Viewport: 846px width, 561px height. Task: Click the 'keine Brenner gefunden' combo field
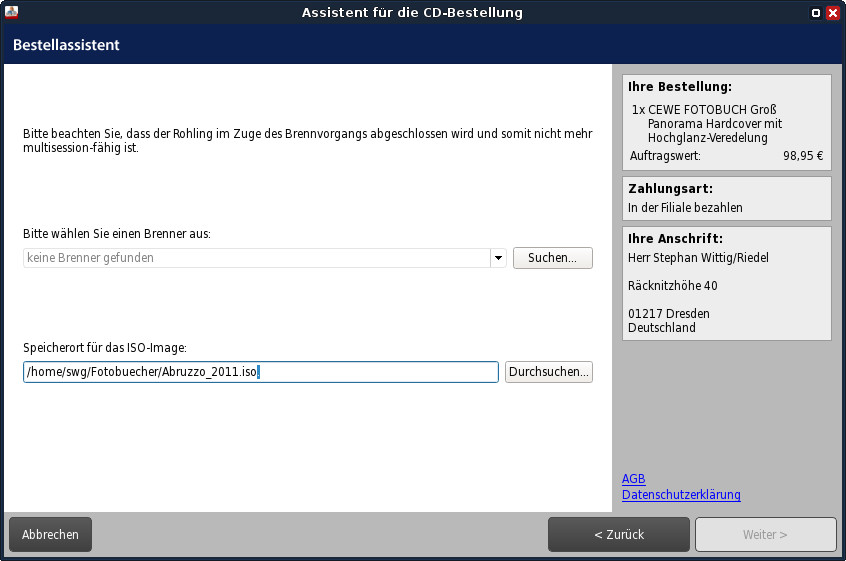(256, 258)
